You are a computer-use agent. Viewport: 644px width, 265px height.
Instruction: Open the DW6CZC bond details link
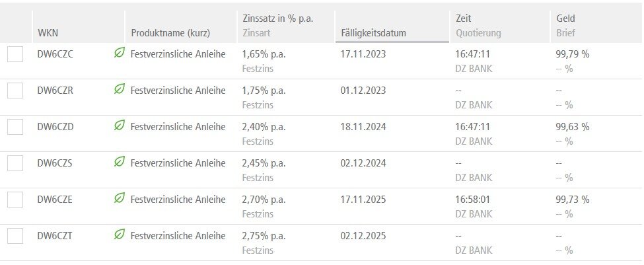55,54
